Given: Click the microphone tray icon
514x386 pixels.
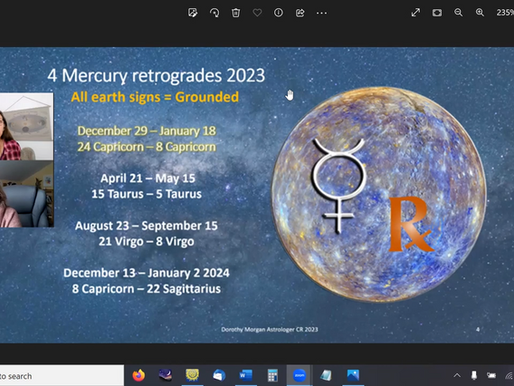Looking at the screenshot, I should coord(474,375).
